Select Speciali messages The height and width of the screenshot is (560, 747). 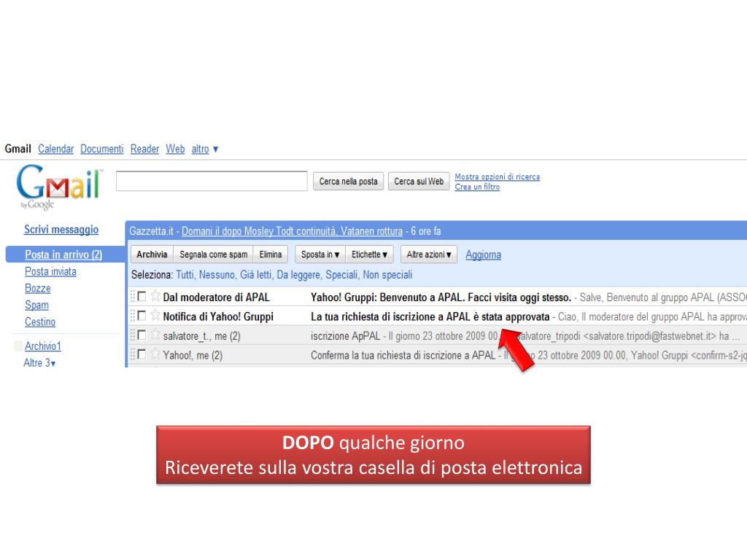click(x=341, y=275)
